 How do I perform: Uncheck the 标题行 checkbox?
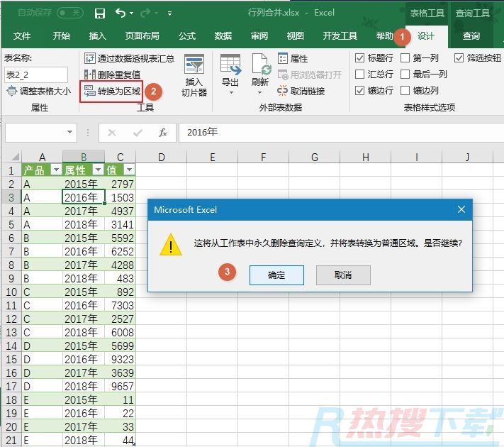(359, 58)
